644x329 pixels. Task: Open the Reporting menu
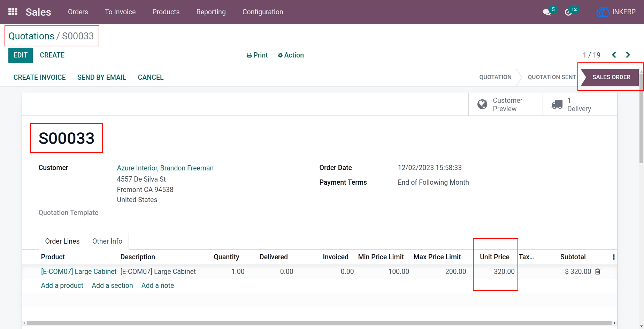211,12
